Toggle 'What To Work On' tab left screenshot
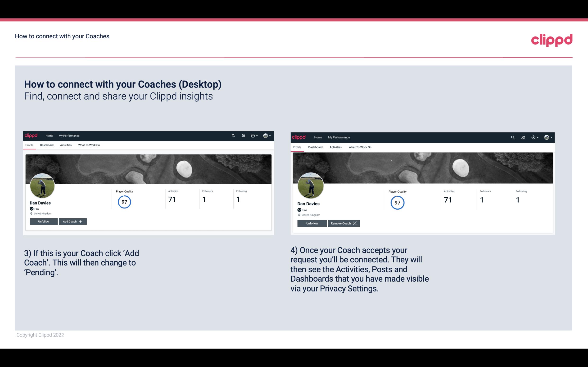 point(88,145)
